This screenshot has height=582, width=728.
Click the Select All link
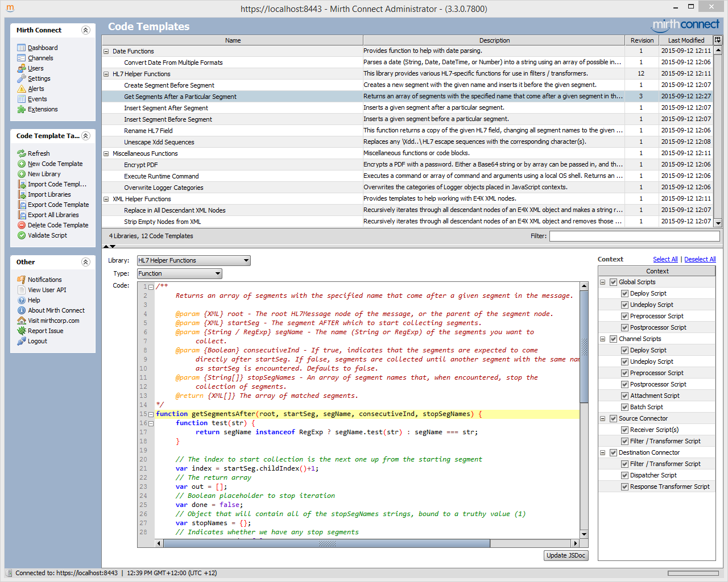point(665,259)
